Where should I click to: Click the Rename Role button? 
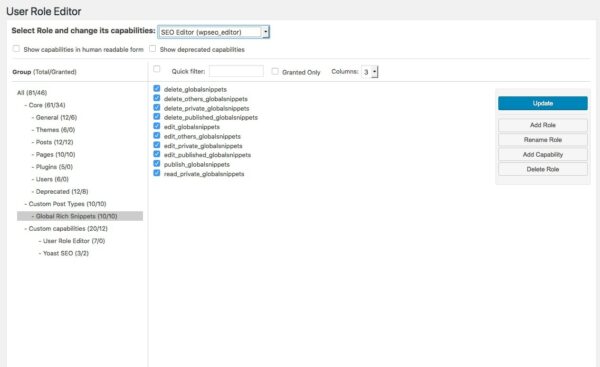(543, 140)
